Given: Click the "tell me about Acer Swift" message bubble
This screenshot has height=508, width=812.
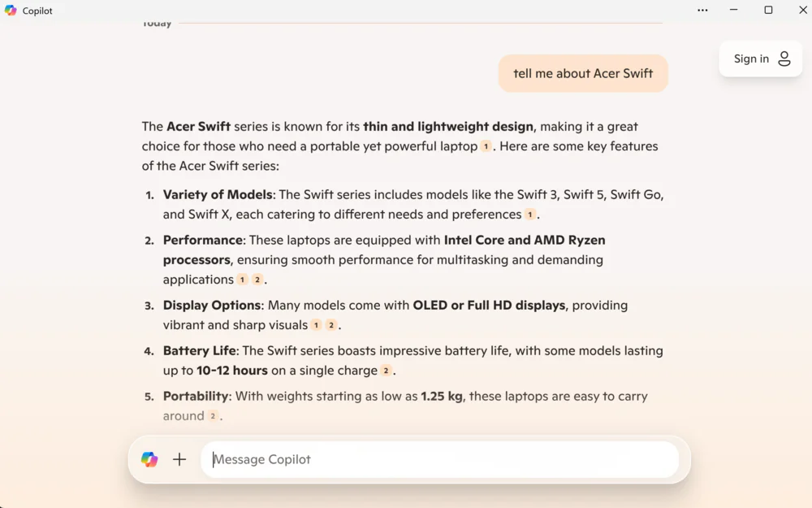Looking at the screenshot, I should [x=583, y=73].
